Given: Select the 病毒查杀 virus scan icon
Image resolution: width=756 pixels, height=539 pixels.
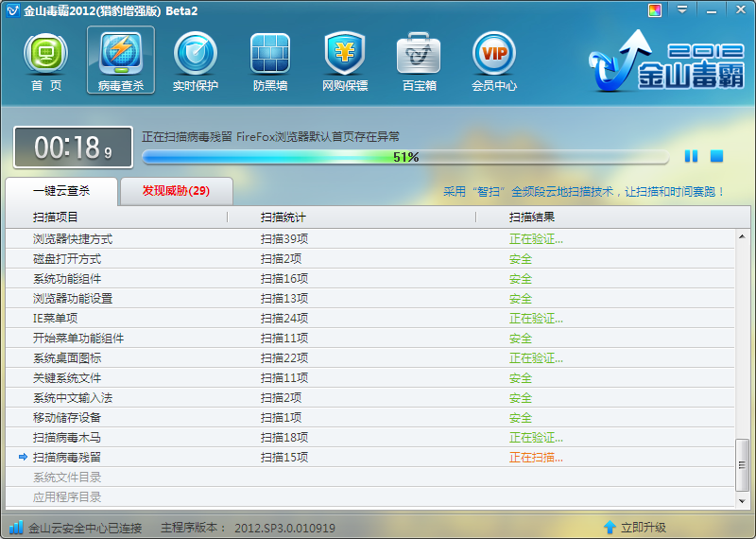Looking at the screenshot, I should 120,61.
